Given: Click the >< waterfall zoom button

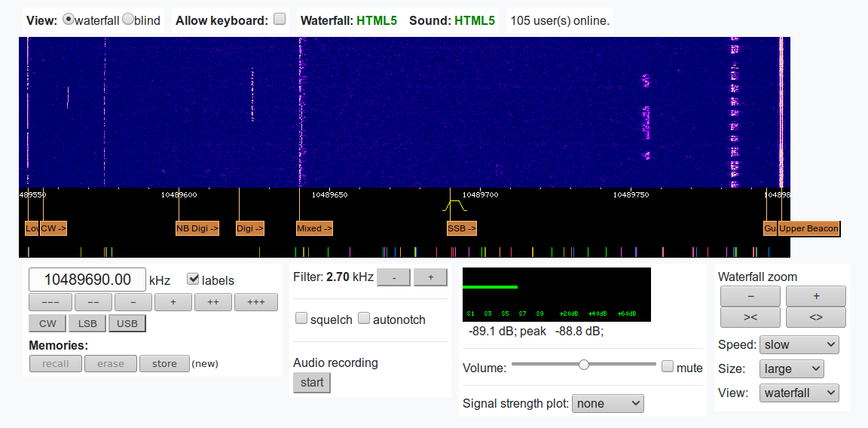Looking at the screenshot, I should [x=750, y=317].
